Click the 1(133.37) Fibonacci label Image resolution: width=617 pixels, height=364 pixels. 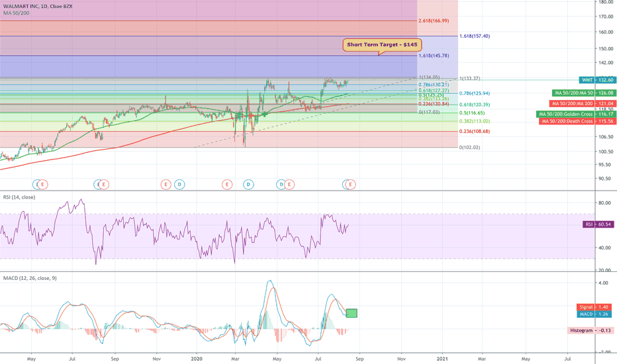click(x=469, y=79)
